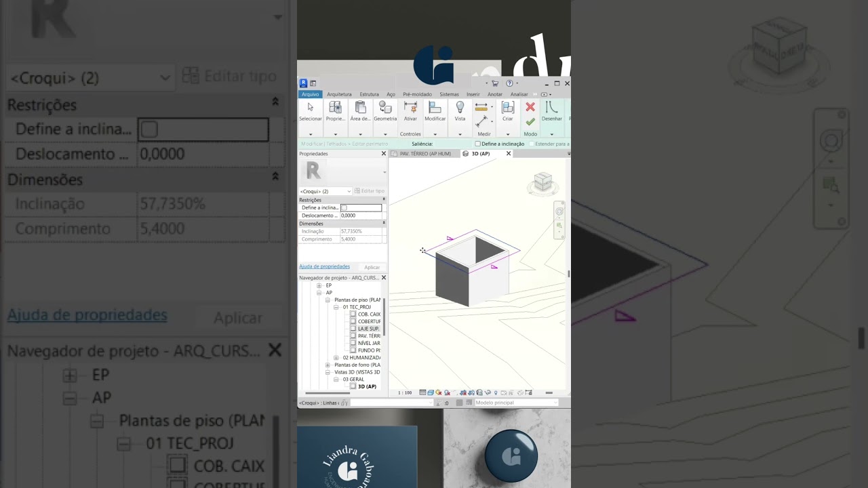Switch to Pré-moldado ribbon tab
Viewport: 868px width, 488px height.
pyautogui.click(x=417, y=94)
